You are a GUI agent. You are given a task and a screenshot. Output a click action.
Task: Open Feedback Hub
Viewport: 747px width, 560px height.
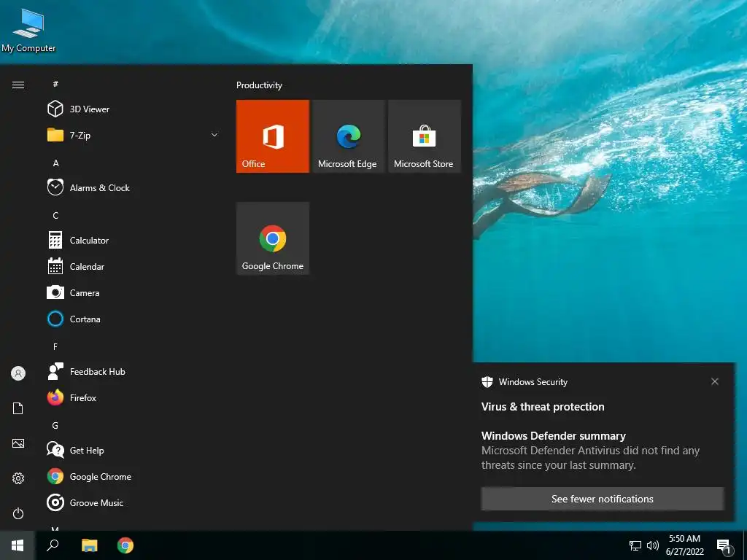point(133,371)
